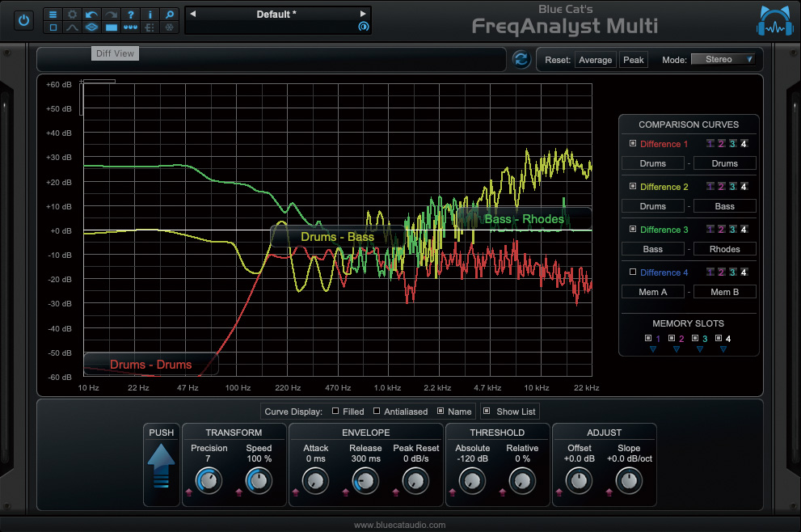Open the Difference 2 Bass source selector
The width and height of the screenshot is (801, 532).
724,206
